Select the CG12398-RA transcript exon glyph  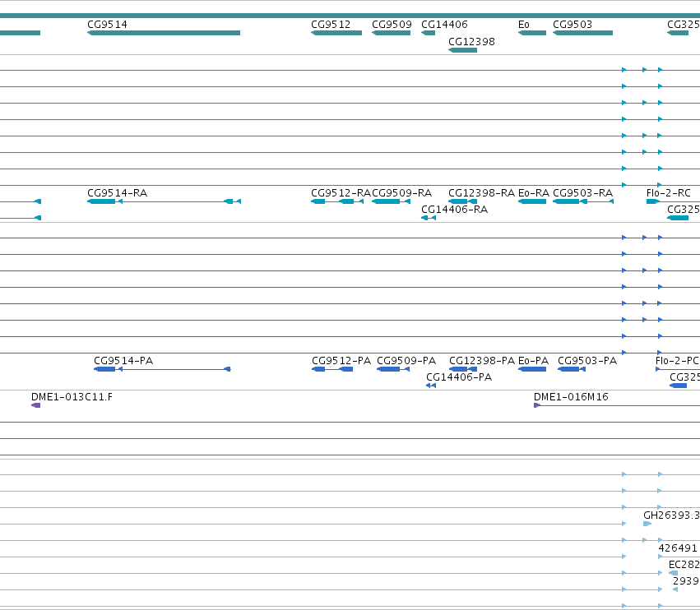462,201
